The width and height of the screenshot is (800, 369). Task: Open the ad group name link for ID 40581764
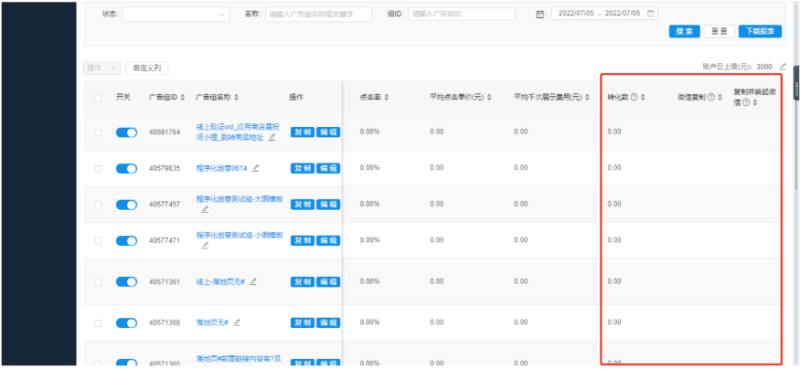(238, 132)
